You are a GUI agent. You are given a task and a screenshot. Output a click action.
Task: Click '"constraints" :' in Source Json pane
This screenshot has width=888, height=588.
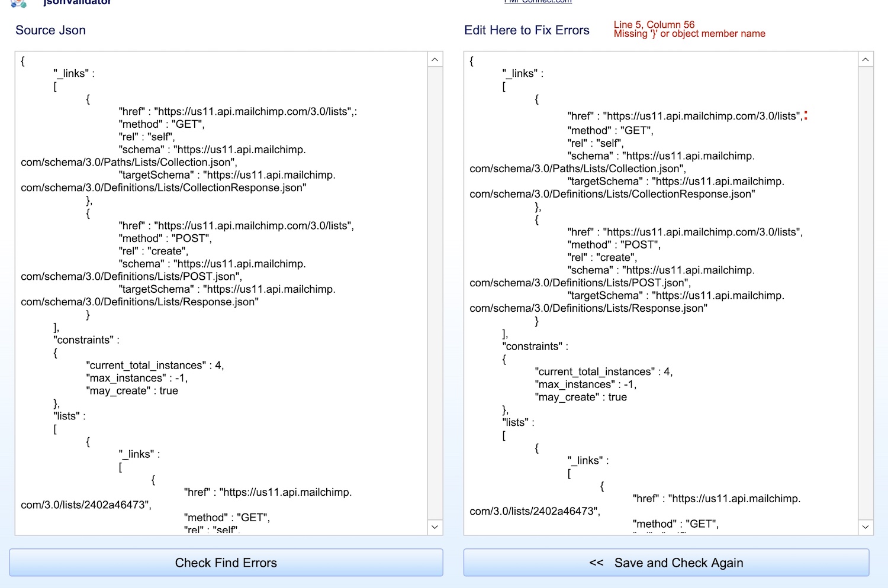[x=86, y=340]
